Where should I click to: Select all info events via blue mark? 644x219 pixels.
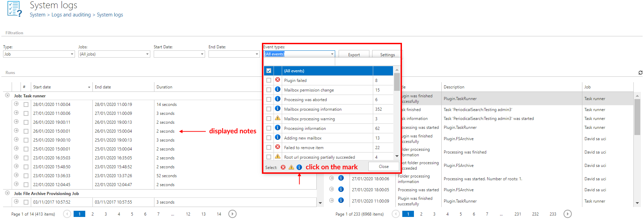[x=299, y=167]
